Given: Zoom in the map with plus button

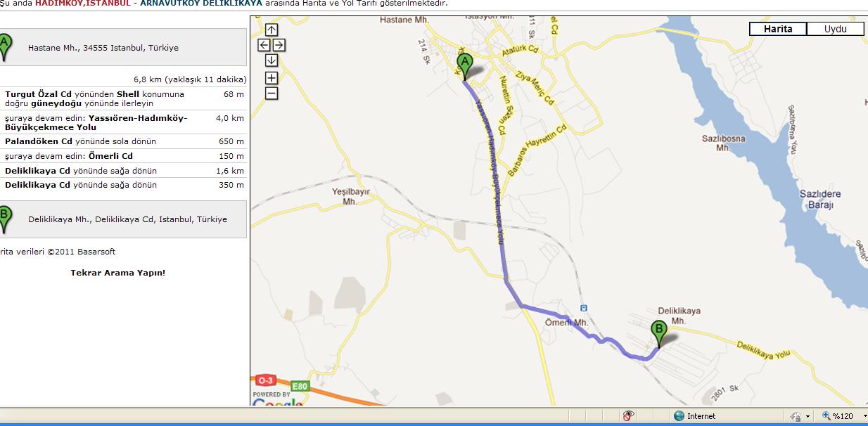Looking at the screenshot, I should coord(272,78).
